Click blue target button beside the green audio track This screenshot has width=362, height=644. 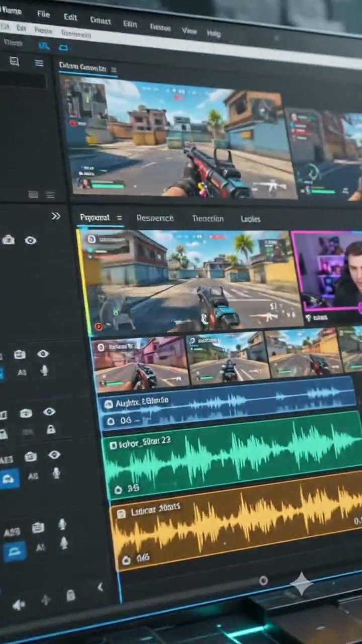tap(9, 479)
